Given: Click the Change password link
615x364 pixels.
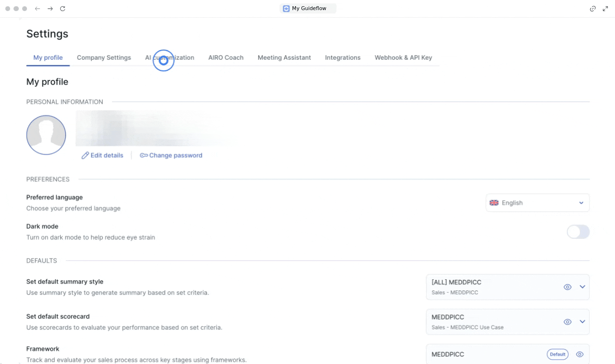Looking at the screenshot, I should [x=171, y=156].
